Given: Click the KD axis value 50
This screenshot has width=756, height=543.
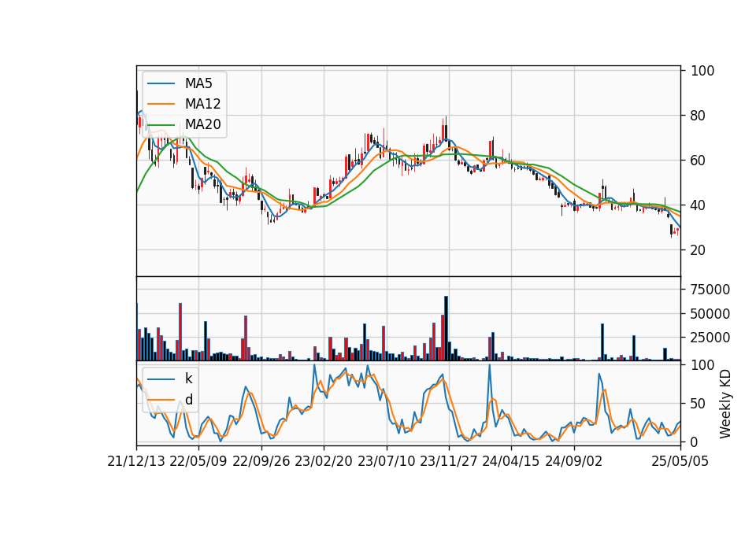Looking at the screenshot, I should pyautogui.click(x=699, y=404).
